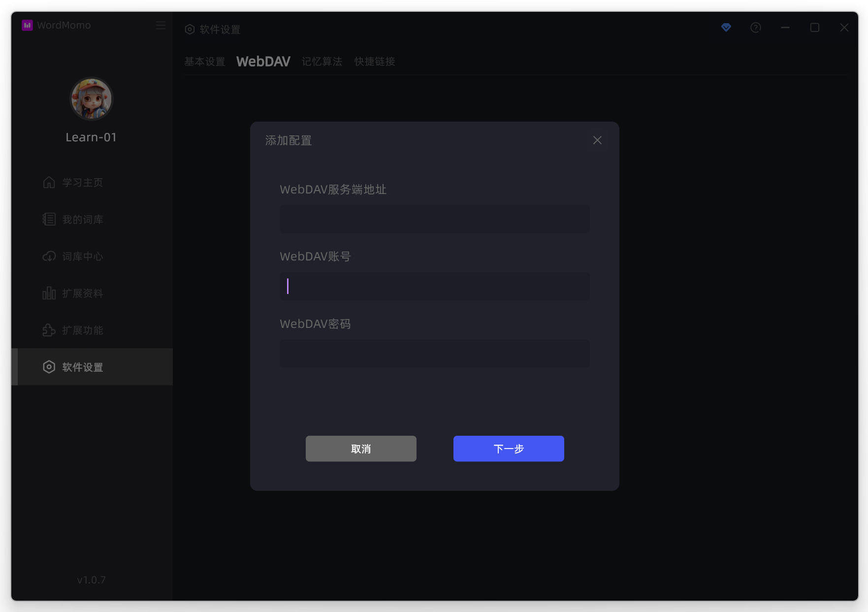Click the WebDAV服务端地址 input field
This screenshot has width=868, height=612.
coord(434,219)
